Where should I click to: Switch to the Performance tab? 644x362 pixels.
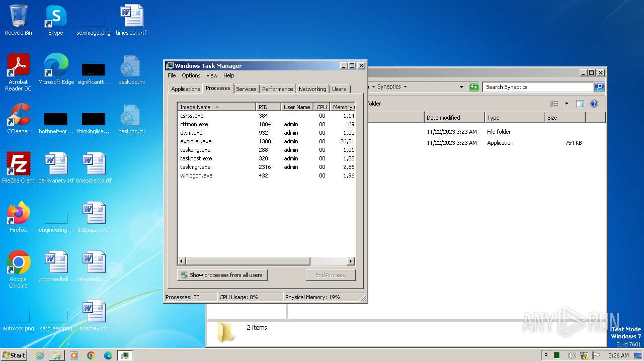click(x=277, y=89)
